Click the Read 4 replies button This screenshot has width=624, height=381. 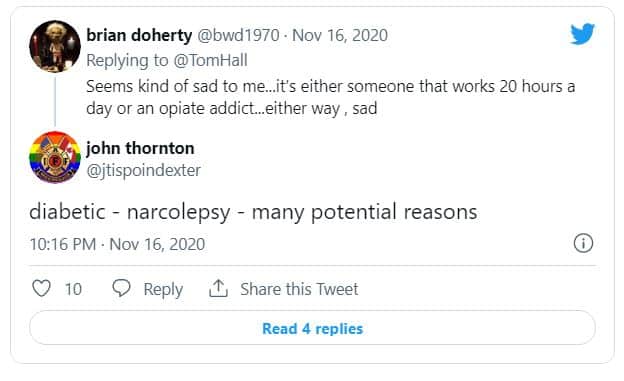tap(312, 328)
